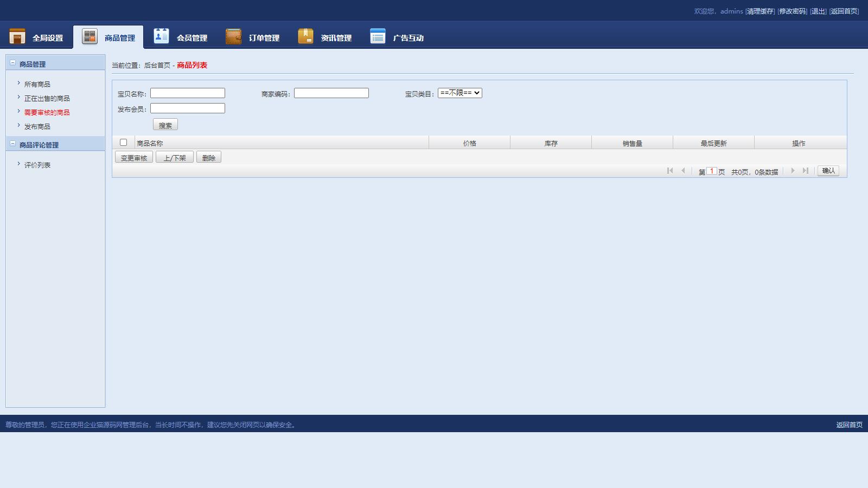Click the 全局设置 shop icon
The image size is (868, 488).
(17, 36)
